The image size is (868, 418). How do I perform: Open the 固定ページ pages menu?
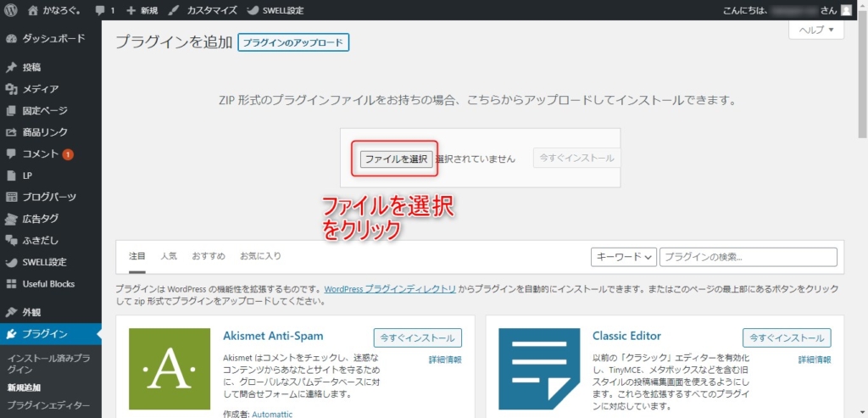click(45, 110)
